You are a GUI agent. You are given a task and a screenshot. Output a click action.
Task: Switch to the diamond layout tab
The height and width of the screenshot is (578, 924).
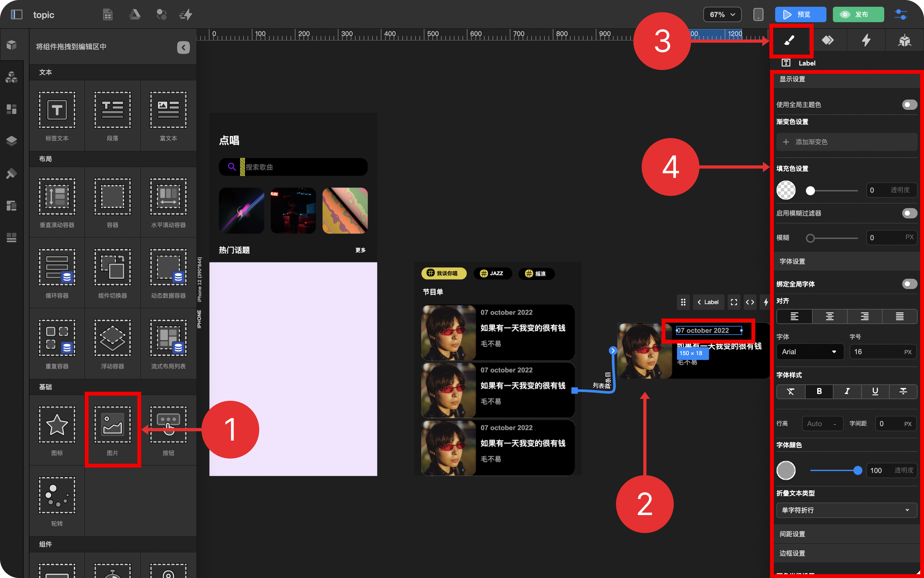827,40
